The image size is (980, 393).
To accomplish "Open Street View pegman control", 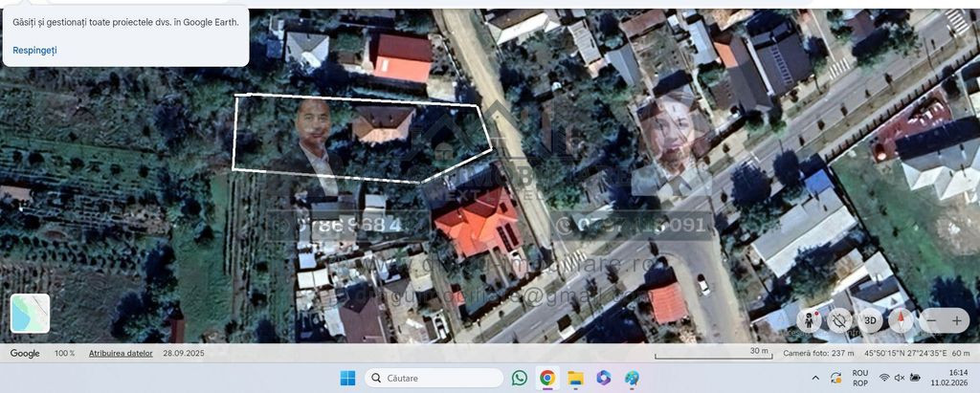I will click(x=812, y=320).
